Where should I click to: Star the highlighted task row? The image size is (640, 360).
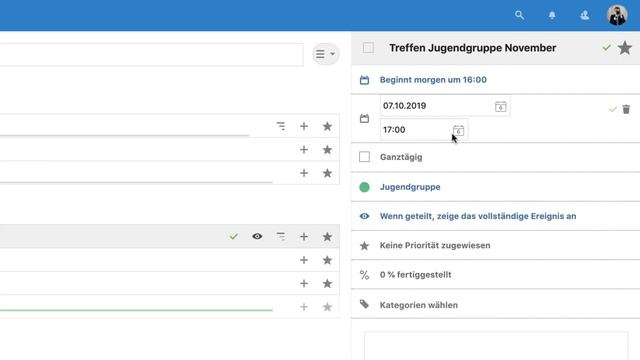(327, 237)
